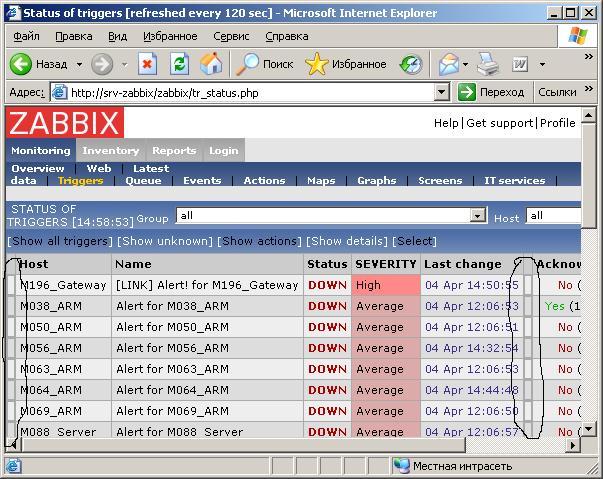Switch to Login tab
Viewport: 603px width, 479px height.
tap(223, 150)
